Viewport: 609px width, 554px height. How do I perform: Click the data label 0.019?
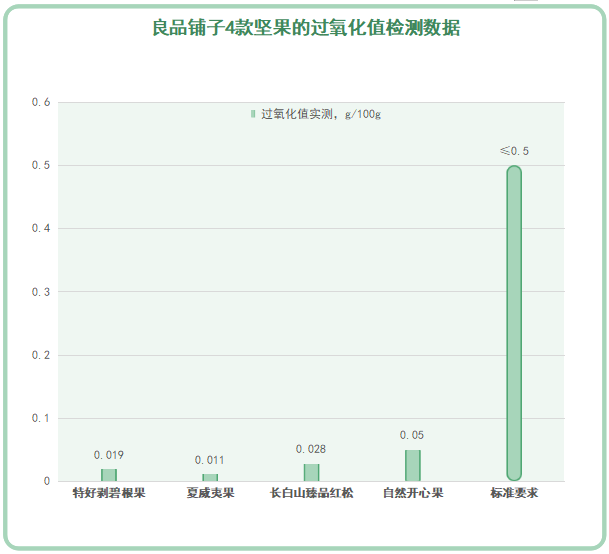tap(109, 455)
